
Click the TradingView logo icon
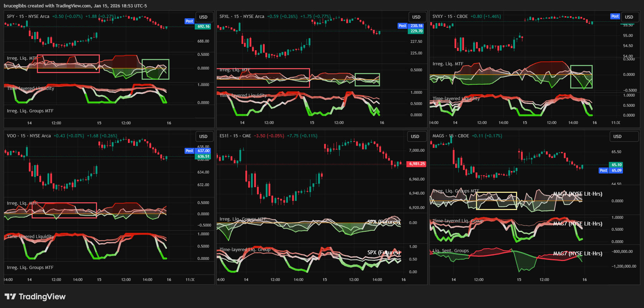click(10, 296)
